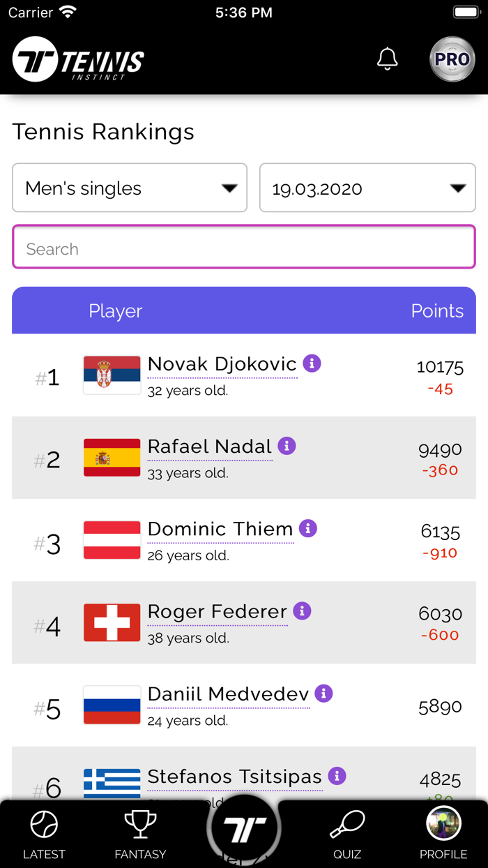488x868 pixels.
Task: Change the ranking date from 19.03.2020
Action: (x=367, y=188)
